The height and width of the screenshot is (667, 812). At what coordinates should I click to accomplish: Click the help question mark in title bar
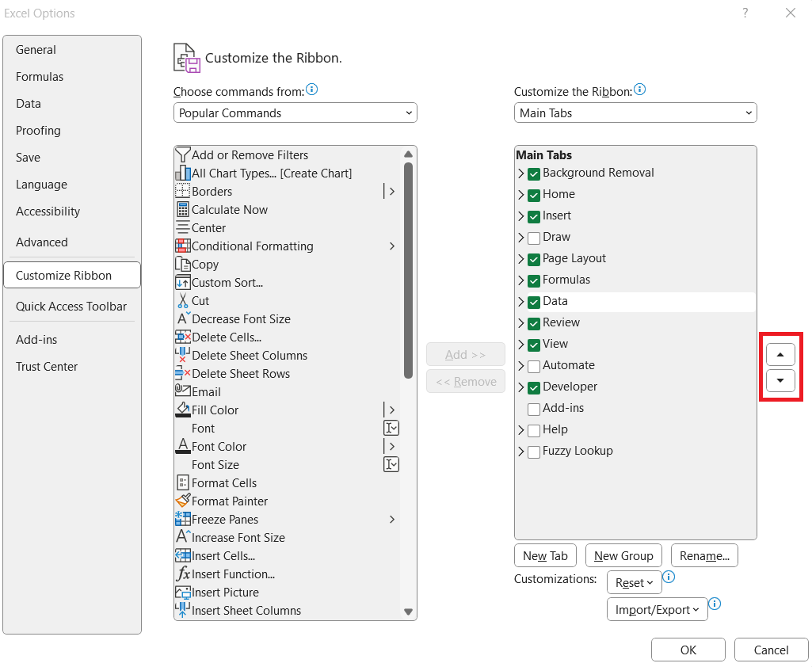point(745,13)
